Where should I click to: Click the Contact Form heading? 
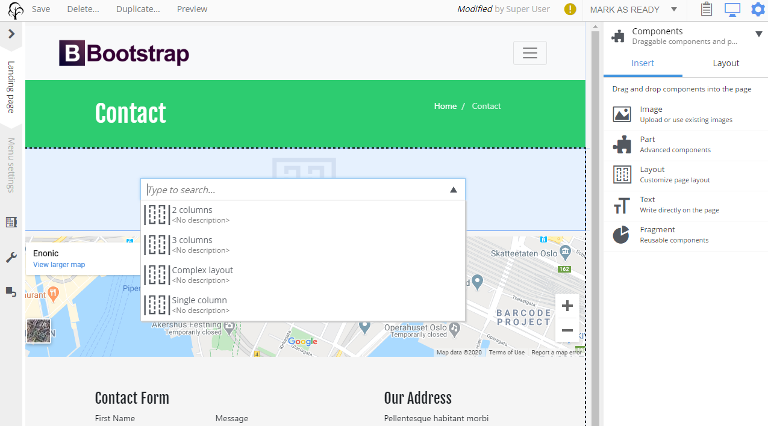[132, 398]
